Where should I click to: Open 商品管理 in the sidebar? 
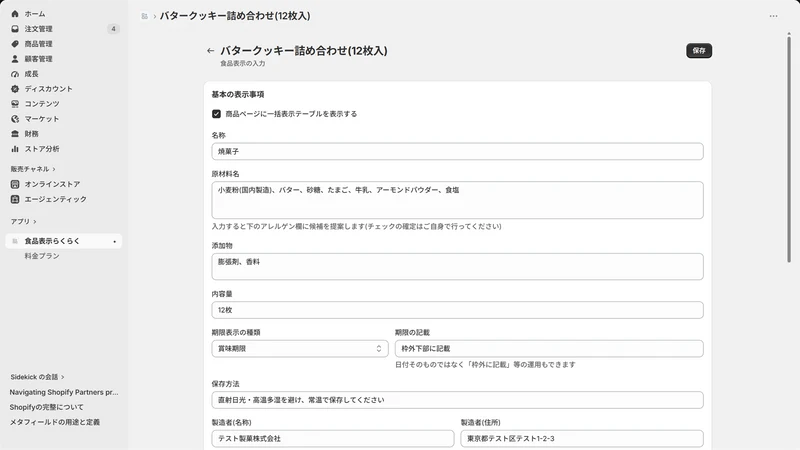coord(38,44)
